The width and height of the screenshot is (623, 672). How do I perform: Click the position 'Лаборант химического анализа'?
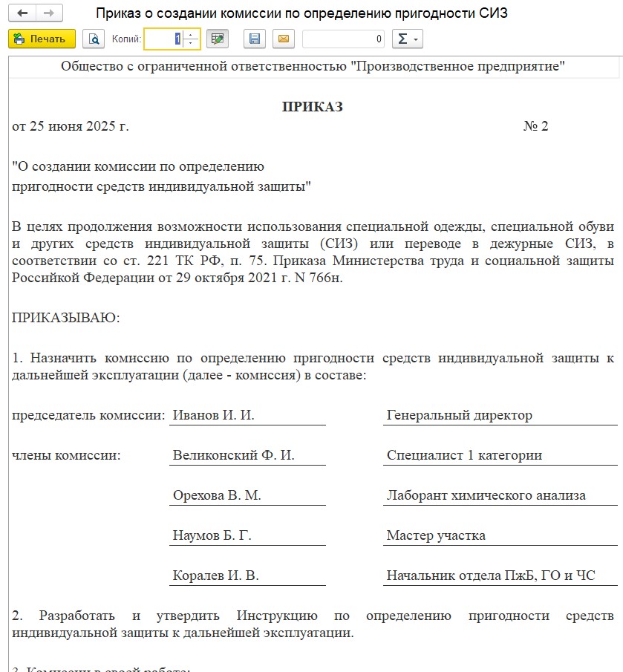pos(486,495)
